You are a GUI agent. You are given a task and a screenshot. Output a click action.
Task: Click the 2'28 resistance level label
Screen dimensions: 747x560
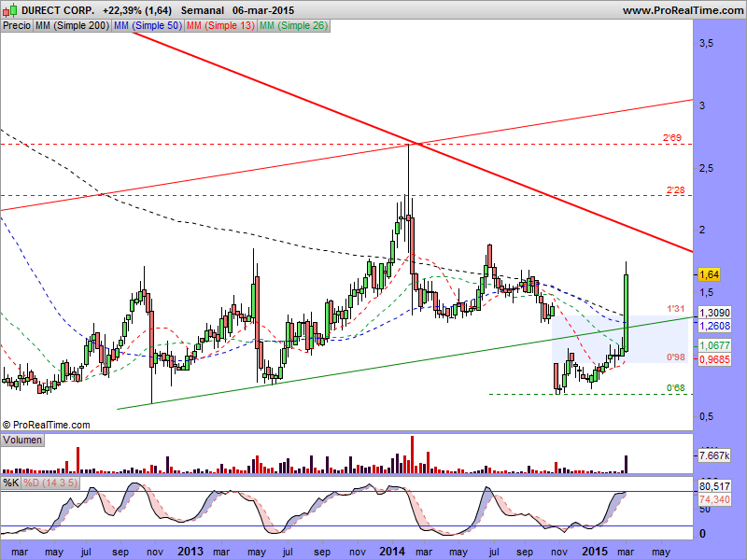pyautogui.click(x=675, y=190)
